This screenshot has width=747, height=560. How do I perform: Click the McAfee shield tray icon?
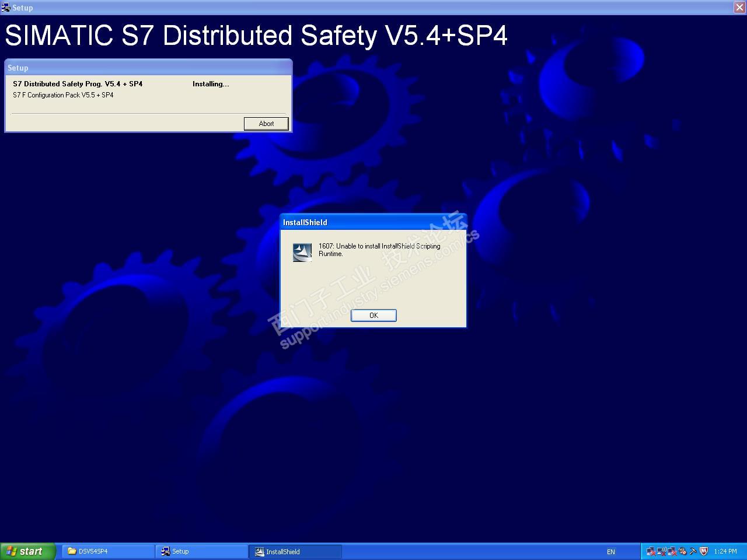tap(703, 551)
